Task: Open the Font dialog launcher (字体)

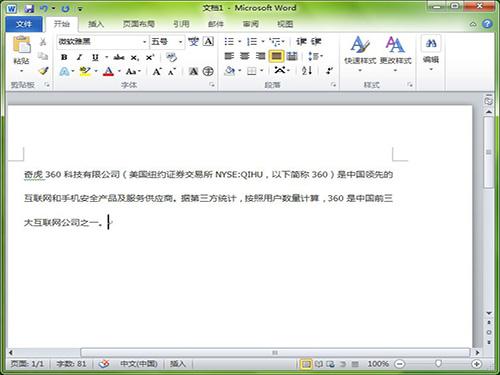Action: point(212,85)
